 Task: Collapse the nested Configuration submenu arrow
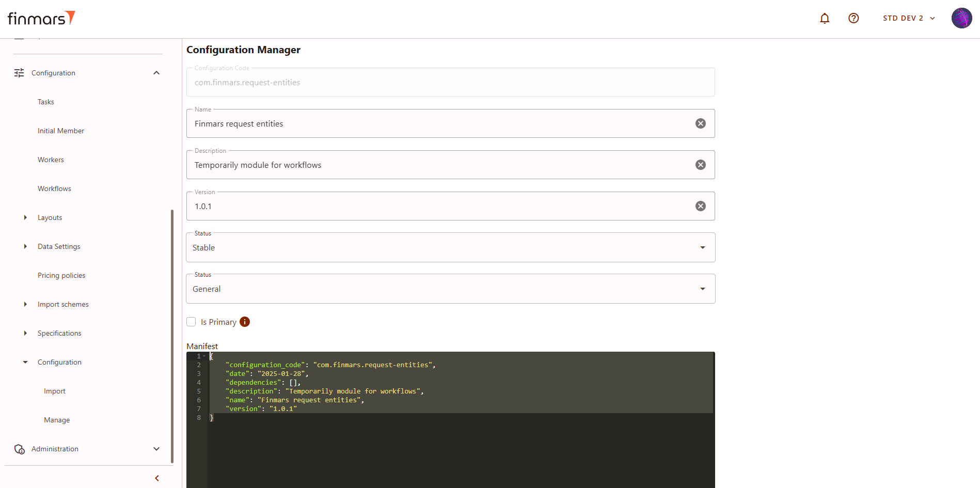pyautogui.click(x=25, y=362)
